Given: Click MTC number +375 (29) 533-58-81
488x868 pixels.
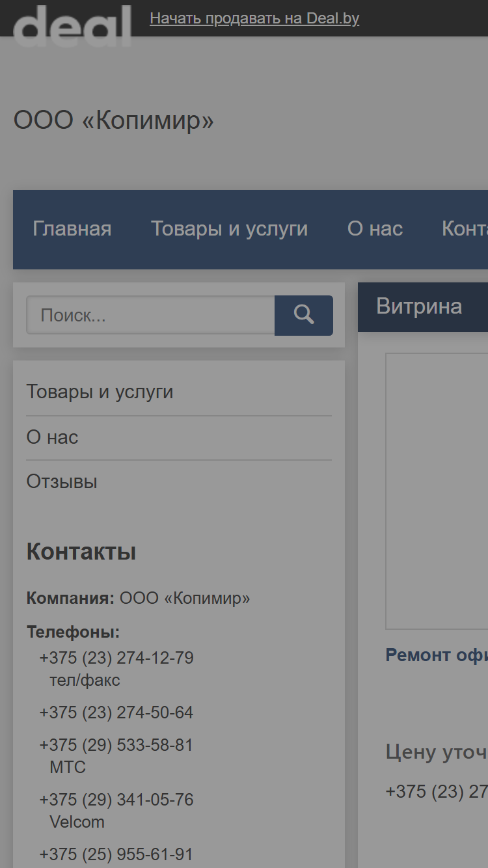Looking at the screenshot, I should click(116, 745).
